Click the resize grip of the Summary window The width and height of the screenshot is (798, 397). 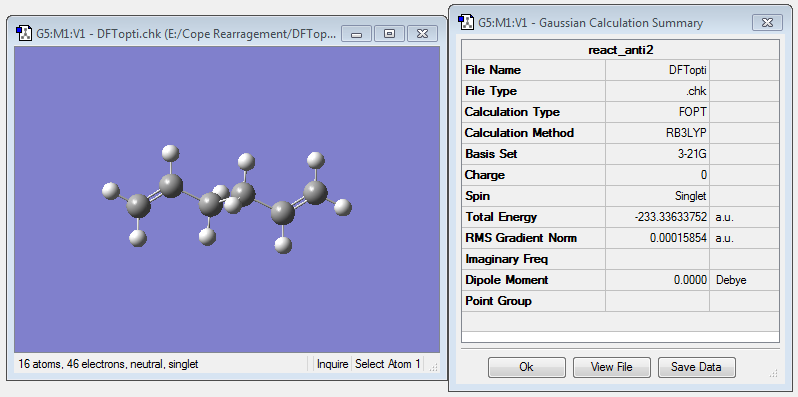(774, 374)
